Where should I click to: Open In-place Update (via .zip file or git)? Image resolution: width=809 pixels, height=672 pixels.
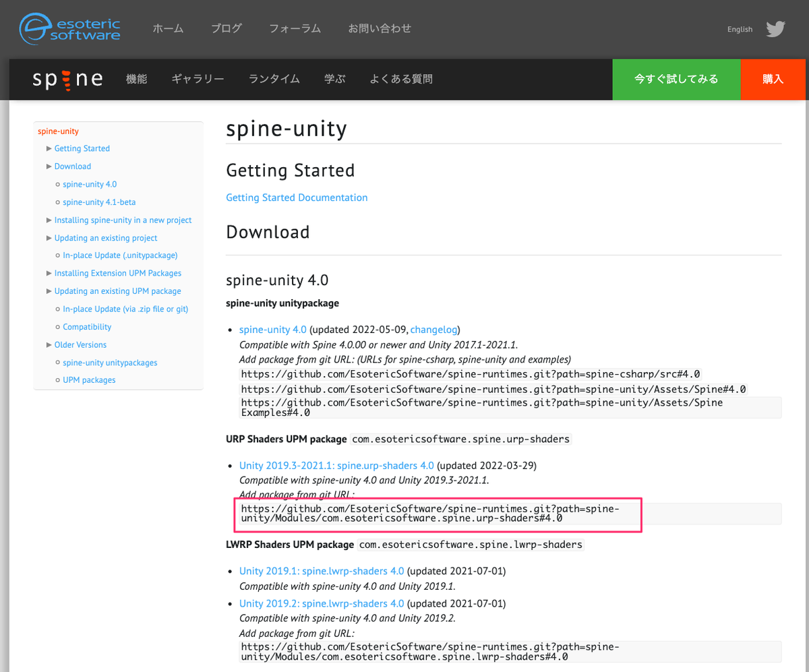125,309
